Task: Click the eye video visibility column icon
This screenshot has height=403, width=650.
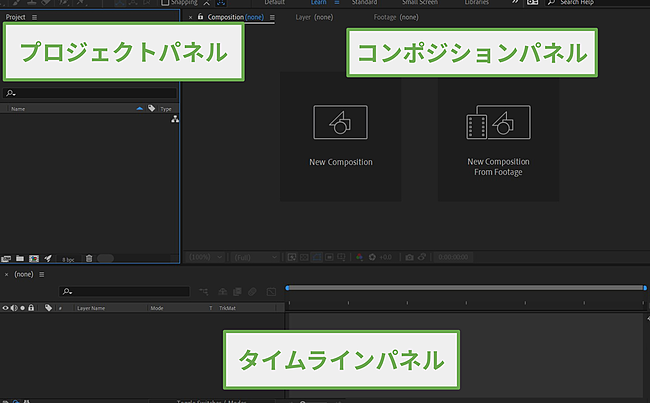Action: (5, 308)
